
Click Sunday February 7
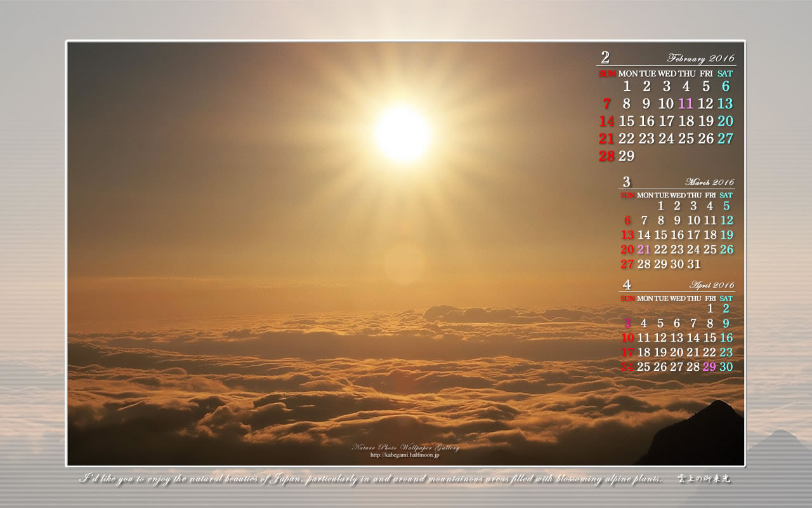(x=607, y=104)
